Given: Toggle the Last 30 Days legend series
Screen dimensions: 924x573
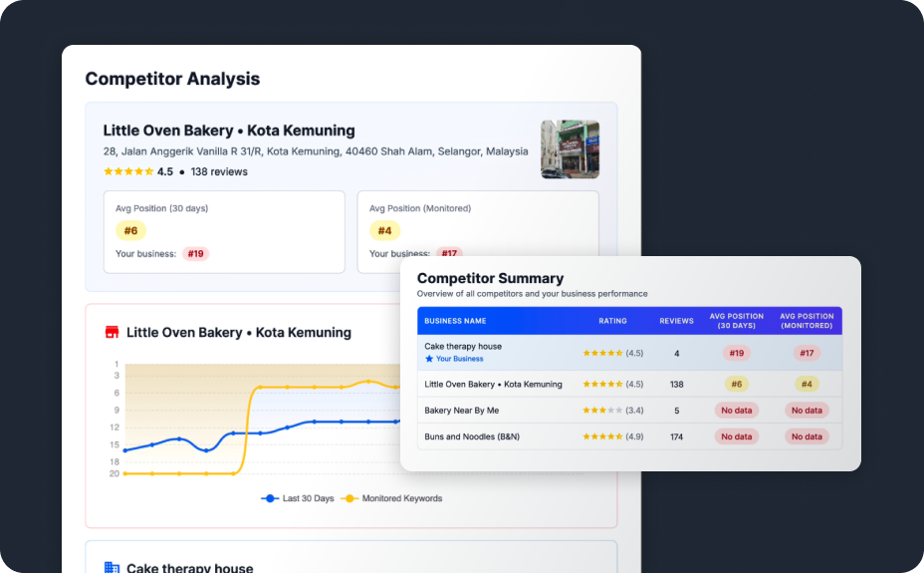Looking at the screenshot, I should coord(298,498).
